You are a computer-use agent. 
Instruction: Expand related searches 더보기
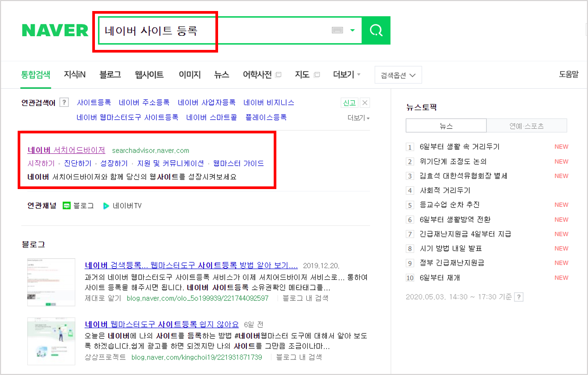pos(358,118)
